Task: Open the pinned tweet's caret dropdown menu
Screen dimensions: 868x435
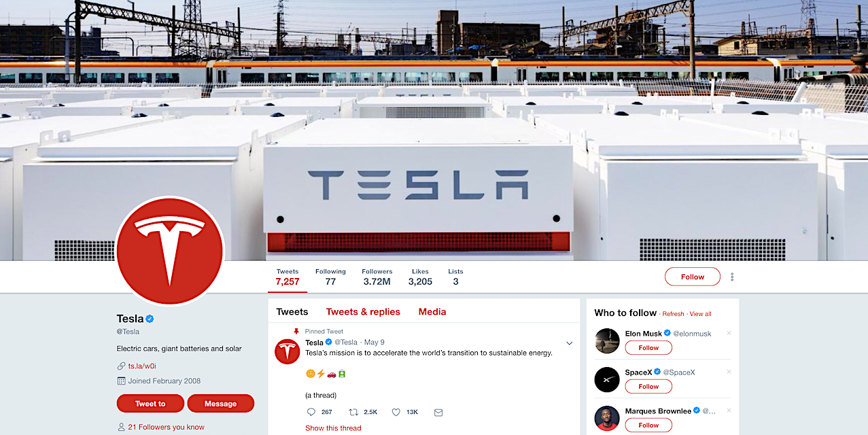Action: point(569,343)
